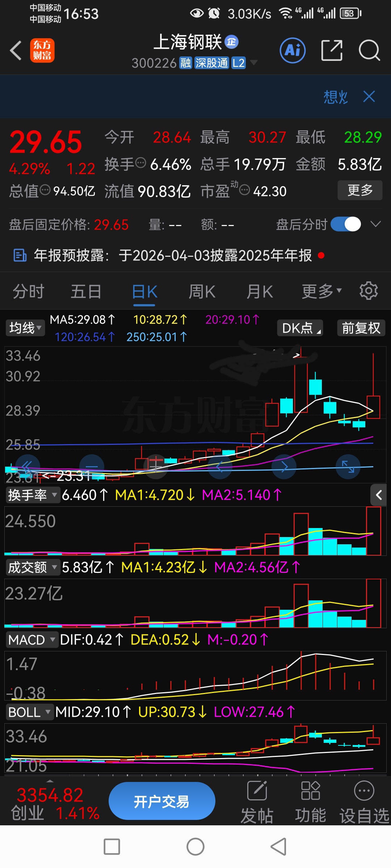Open the AI assistant icon

click(x=293, y=50)
